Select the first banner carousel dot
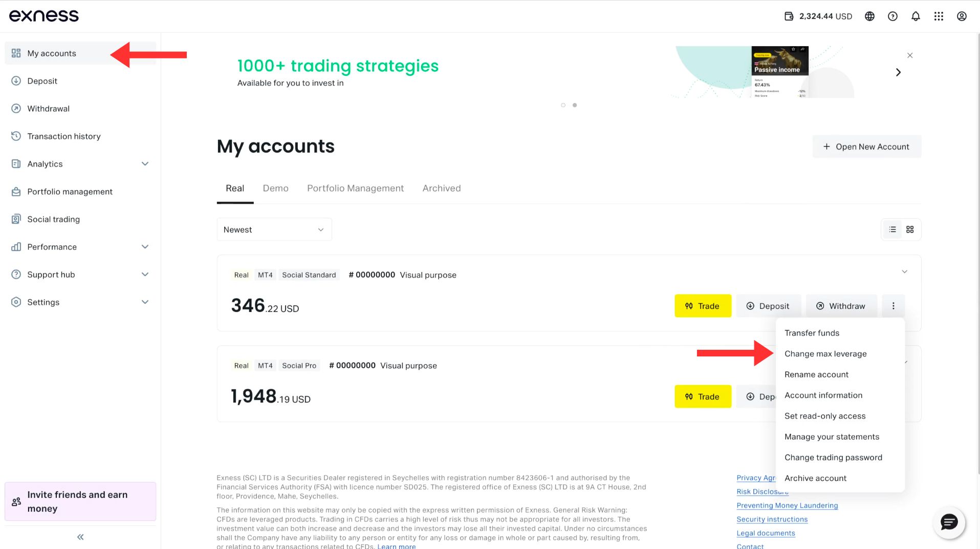Viewport: 980px width, 549px height. 563,105
